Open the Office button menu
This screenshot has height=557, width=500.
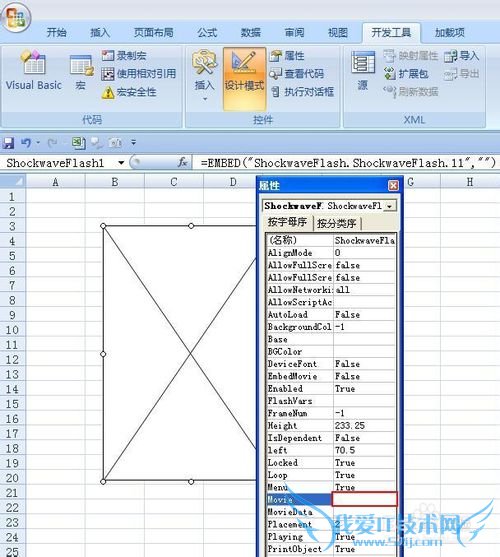tap(16, 17)
